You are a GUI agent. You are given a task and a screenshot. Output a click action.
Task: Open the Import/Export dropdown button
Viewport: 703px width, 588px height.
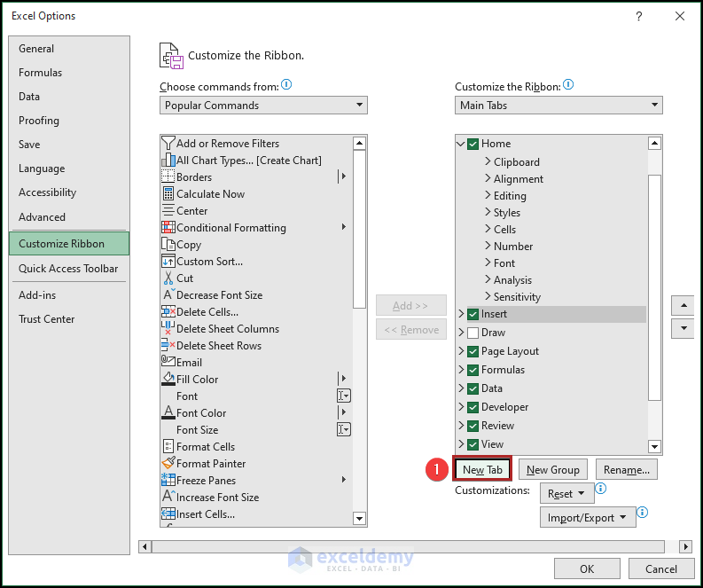[588, 517]
